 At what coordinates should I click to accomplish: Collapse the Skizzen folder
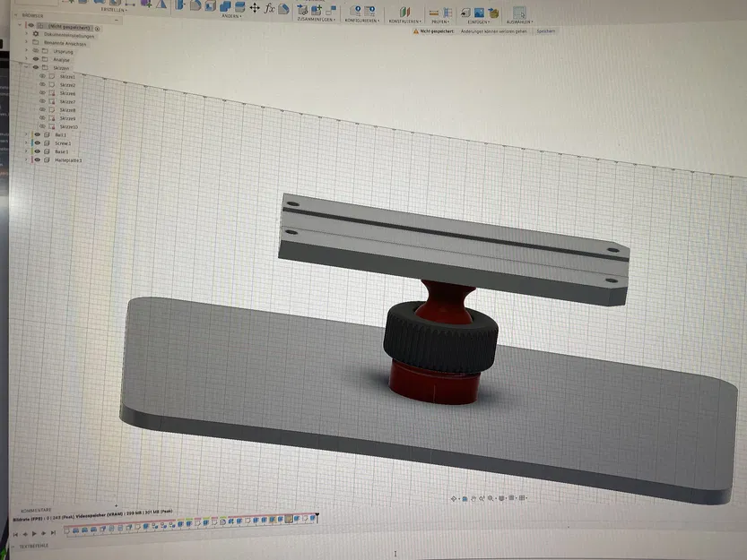[x=27, y=68]
